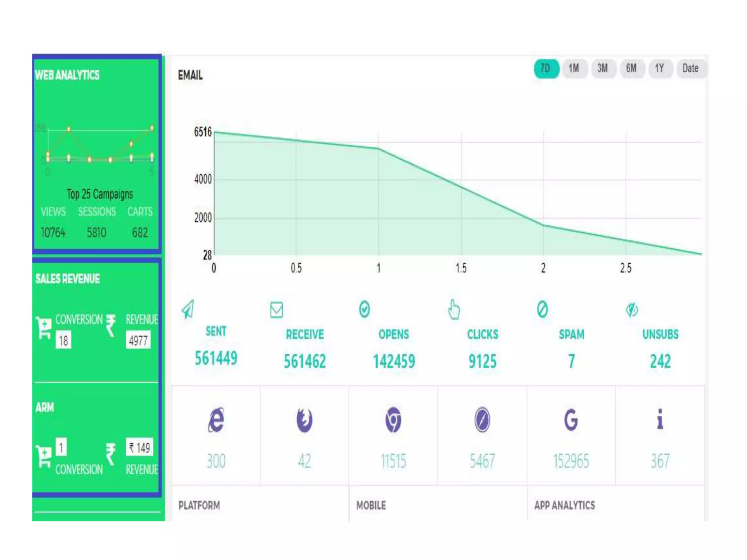Viewport: 747px width, 560px height.
Task: Click the Sales Revenue value 4977
Action: [x=138, y=341]
